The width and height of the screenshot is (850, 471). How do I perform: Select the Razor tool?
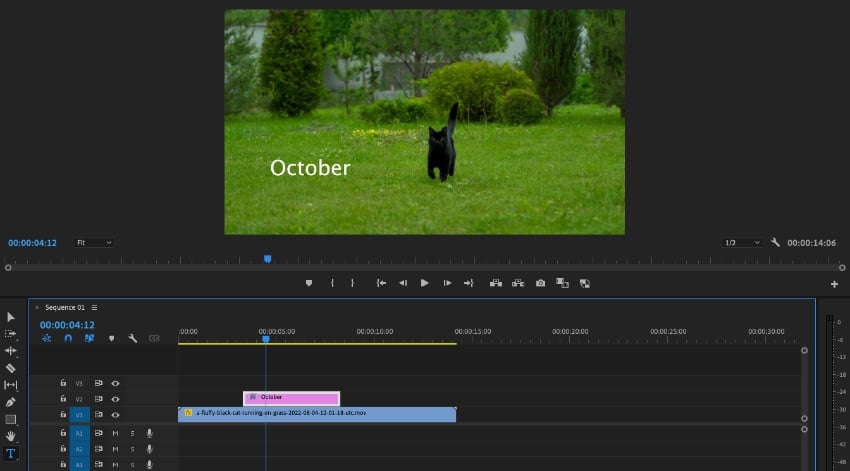point(10,368)
